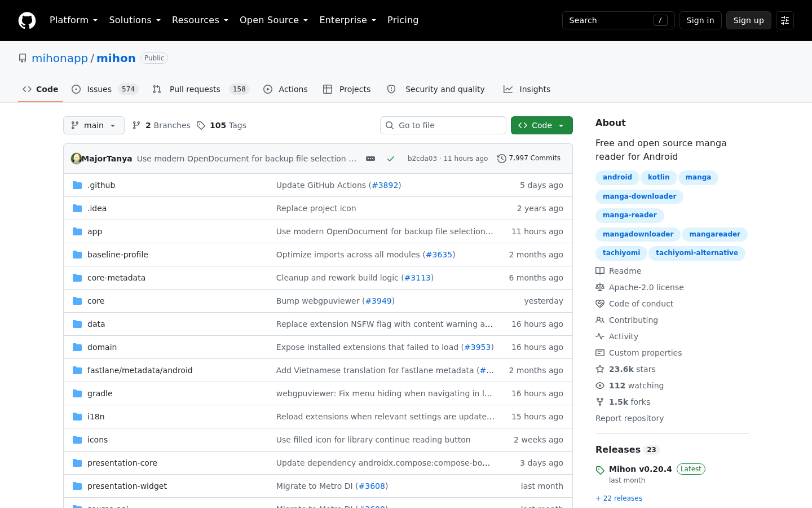Click the folder icon of data
This screenshot has width=812, height=508.
pos(77,324)
